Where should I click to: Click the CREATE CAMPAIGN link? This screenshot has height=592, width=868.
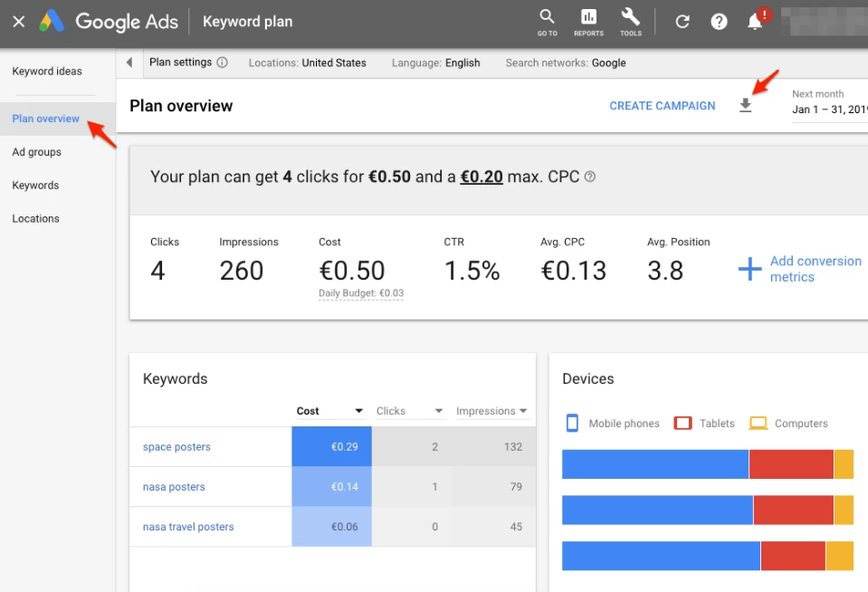(x=662, y=105)
